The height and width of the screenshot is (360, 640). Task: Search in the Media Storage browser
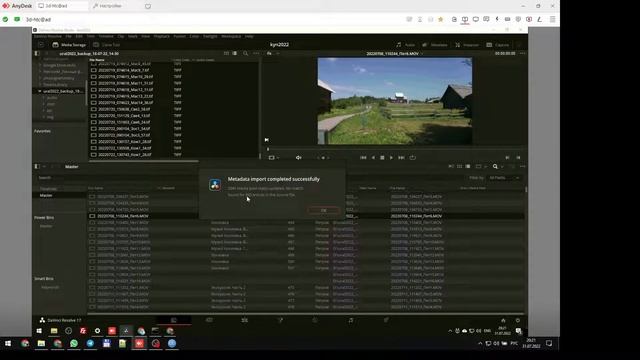tap(245, 53)
